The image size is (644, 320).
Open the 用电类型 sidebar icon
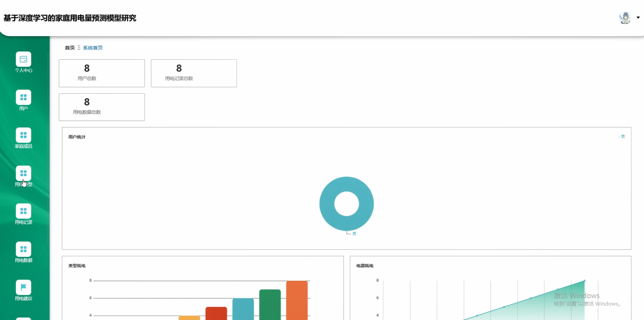click(24, 173)
